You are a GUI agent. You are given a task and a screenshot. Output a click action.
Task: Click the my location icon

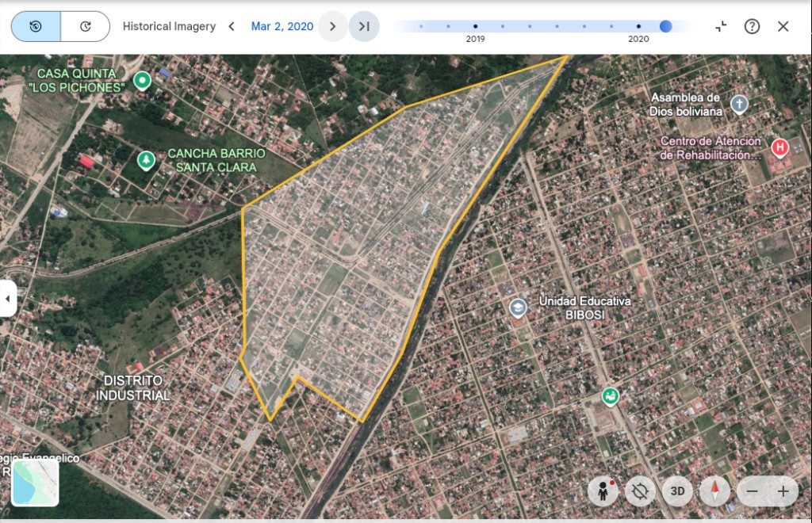tap(640, 491)
